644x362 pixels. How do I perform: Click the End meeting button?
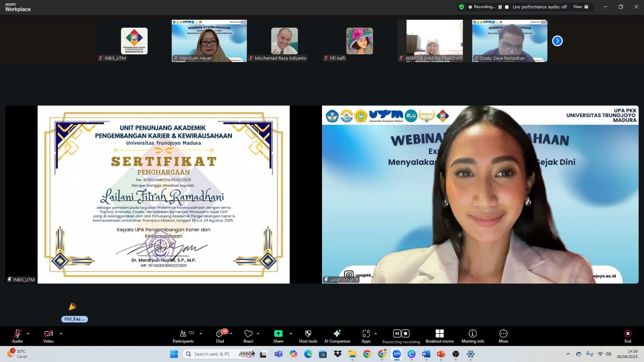(628, 336)
